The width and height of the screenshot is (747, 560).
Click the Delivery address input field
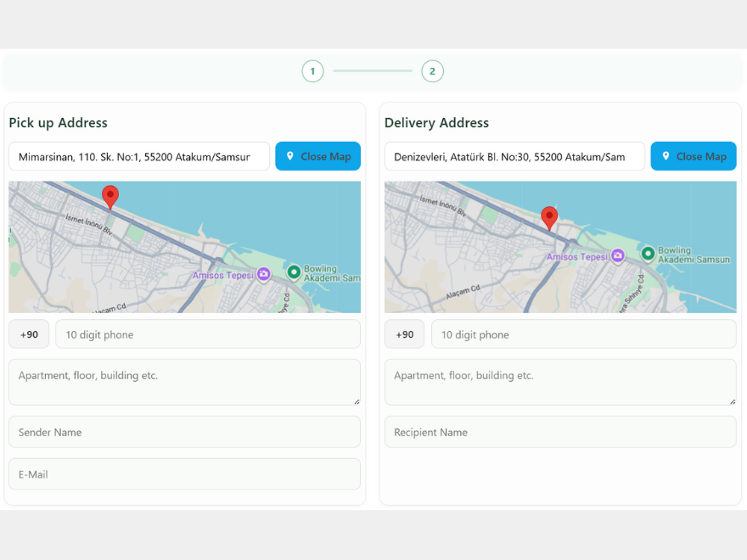514,156
